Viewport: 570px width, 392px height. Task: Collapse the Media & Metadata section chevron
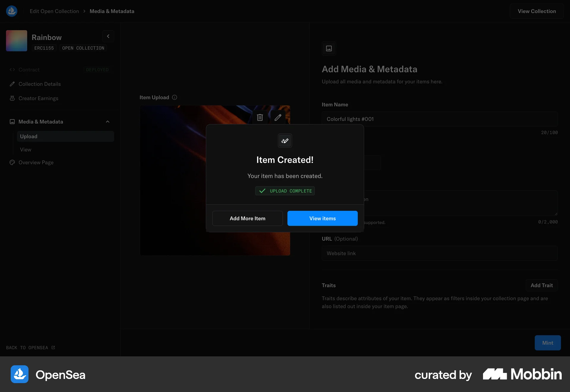[107, 121]
